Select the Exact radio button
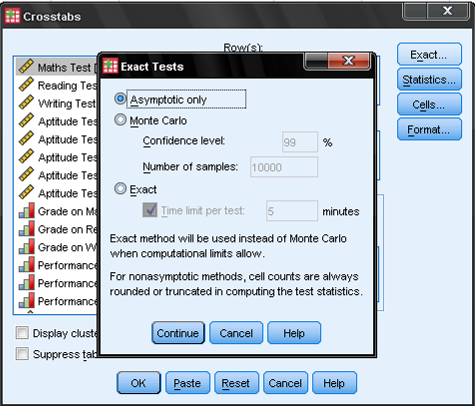The image size is (475, 406). pos(120,189)
